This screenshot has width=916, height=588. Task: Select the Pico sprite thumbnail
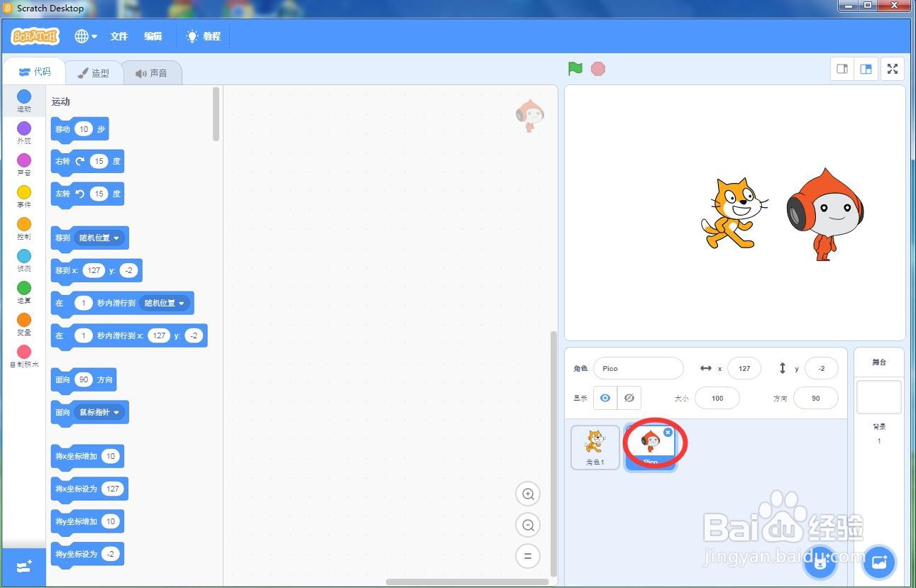click(x=650, y=447)
